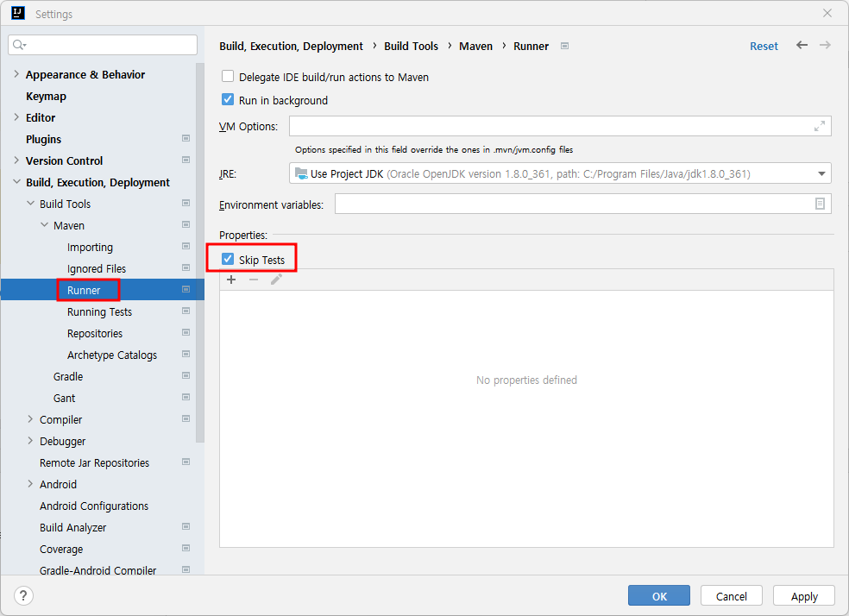Click the project settings icon next to Gant
The image size is (849, 616).
tap(186, 398)
